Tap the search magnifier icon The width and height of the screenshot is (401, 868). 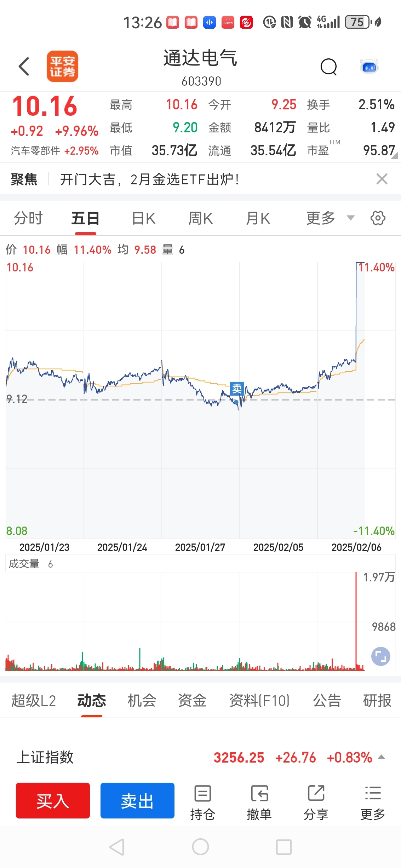tap(328, 67)
